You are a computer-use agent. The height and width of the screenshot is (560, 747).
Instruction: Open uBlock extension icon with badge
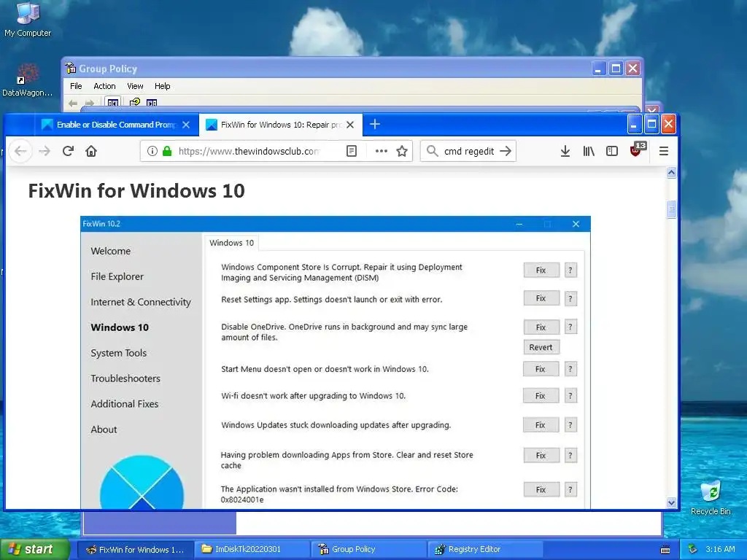pyautogui.click(x=638, y=149)
